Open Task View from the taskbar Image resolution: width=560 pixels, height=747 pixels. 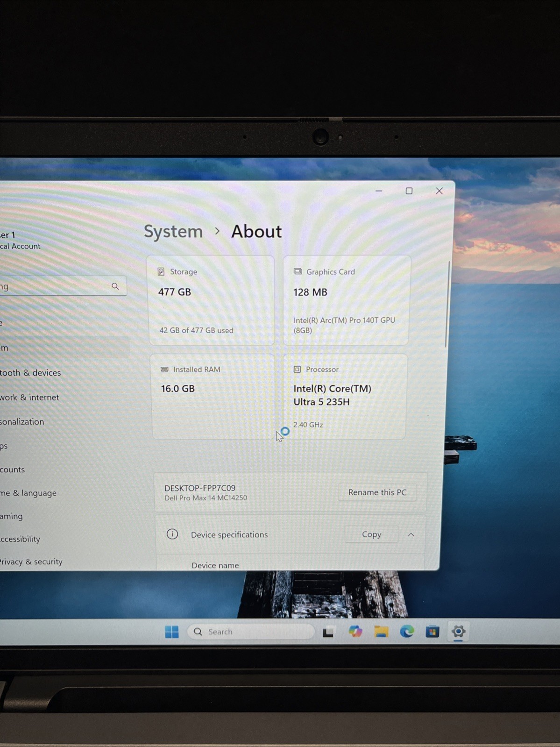[328, 632]
